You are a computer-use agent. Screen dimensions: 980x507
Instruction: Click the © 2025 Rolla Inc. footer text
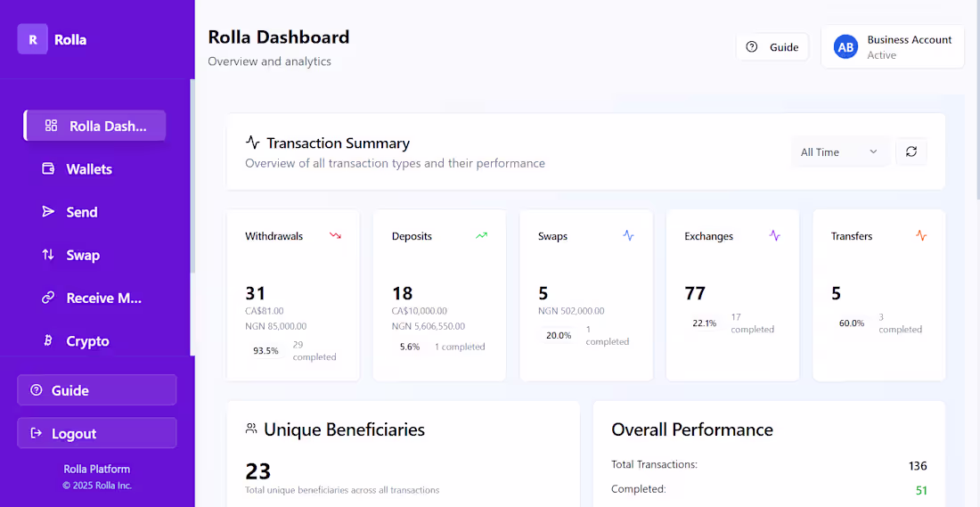pos(97,485)
